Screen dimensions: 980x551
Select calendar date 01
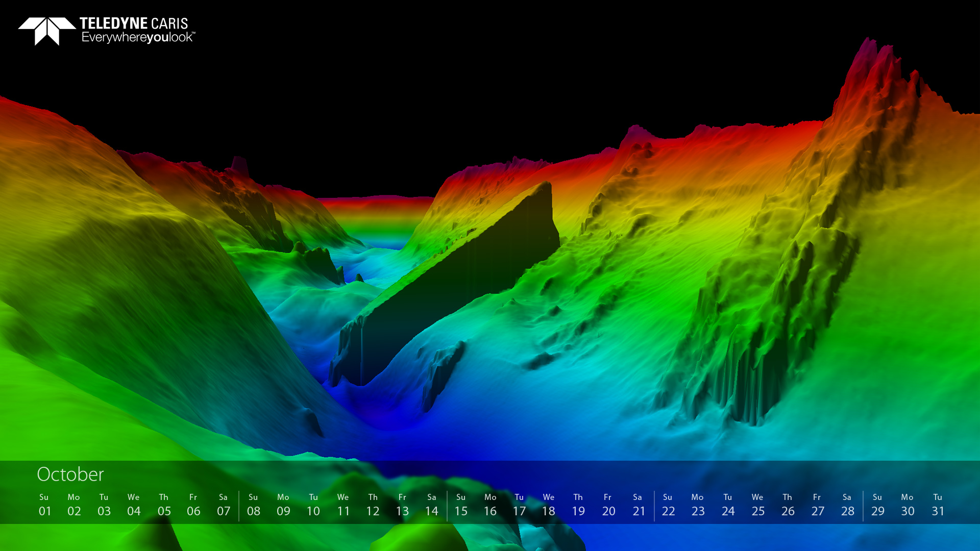[x=45, y=511]
